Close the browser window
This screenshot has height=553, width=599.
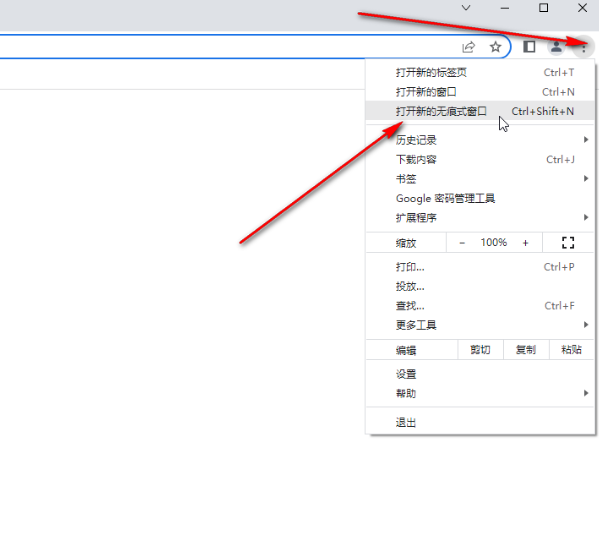(582, 8)
